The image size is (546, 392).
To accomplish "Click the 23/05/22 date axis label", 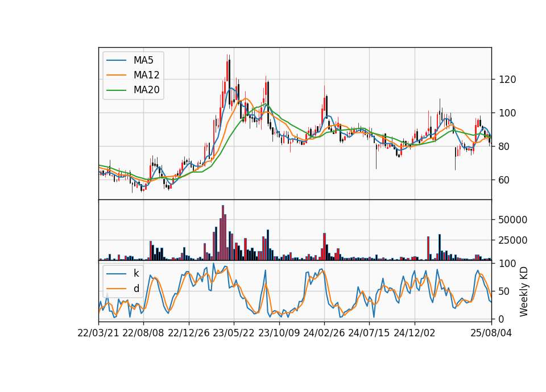I will [x=234, y=333].
